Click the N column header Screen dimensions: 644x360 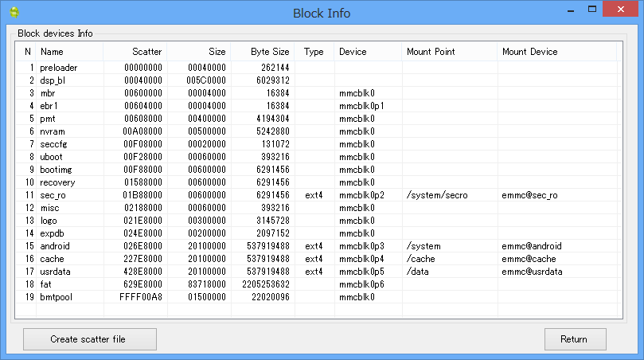click(x=26, y=52)
